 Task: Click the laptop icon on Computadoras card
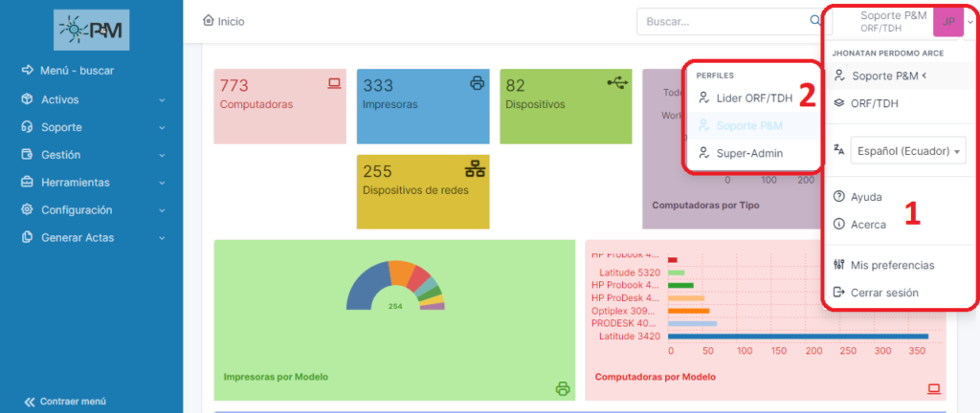(334, 84)
